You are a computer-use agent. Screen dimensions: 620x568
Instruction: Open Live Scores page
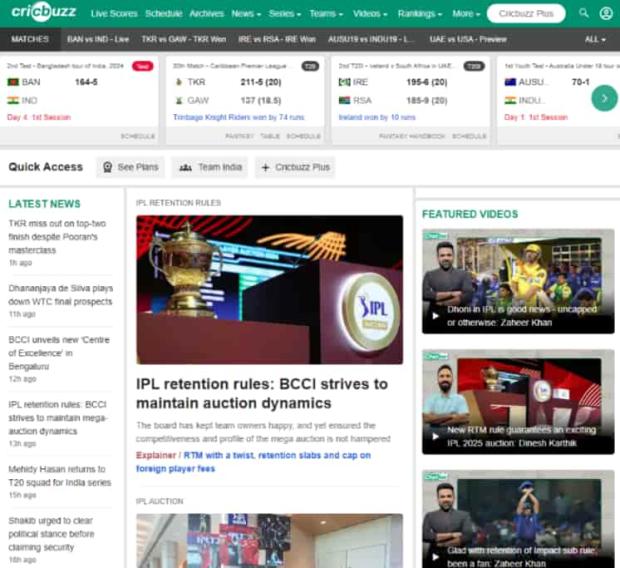tap(114, 14)
